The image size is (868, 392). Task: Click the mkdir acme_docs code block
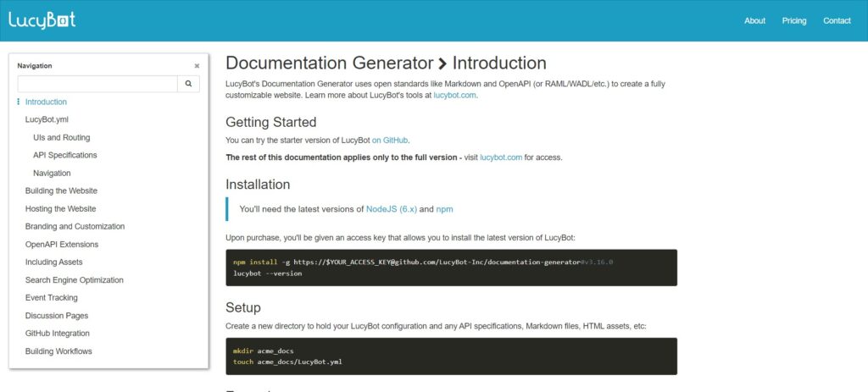click(x=451, y=356)
